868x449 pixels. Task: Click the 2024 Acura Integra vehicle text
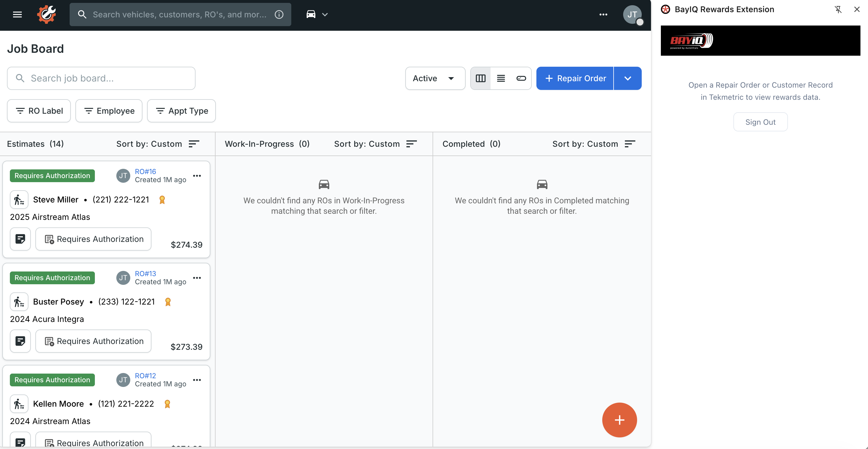pyautogui.click(x=47, y=319)
